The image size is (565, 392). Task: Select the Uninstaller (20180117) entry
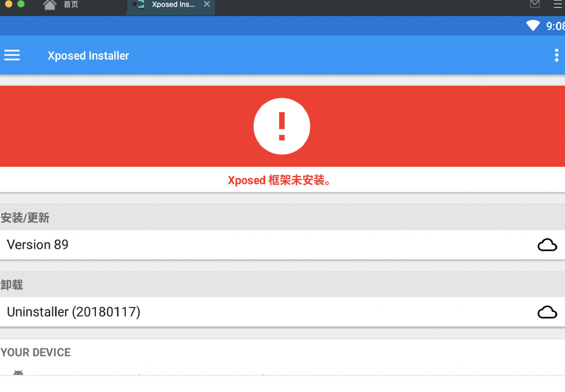[282, 312]
